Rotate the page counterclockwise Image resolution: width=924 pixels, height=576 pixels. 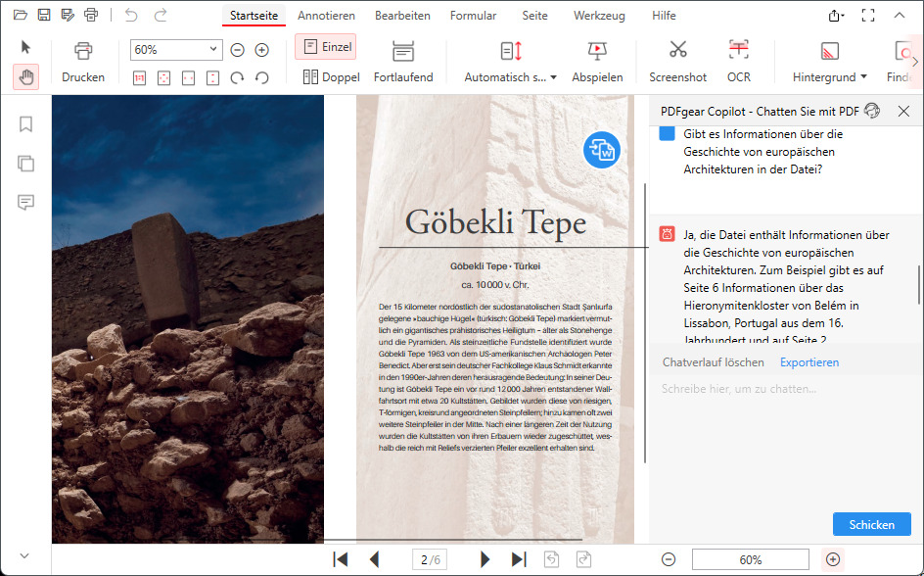[x=262, y=77]
